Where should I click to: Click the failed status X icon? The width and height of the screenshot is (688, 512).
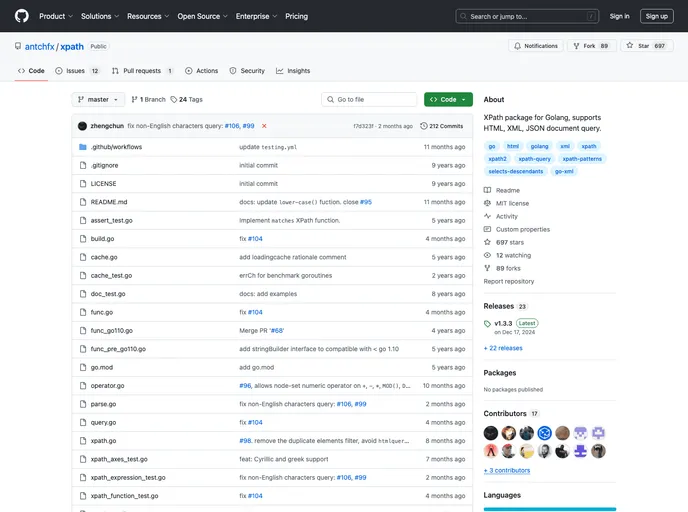coord(264,126)
